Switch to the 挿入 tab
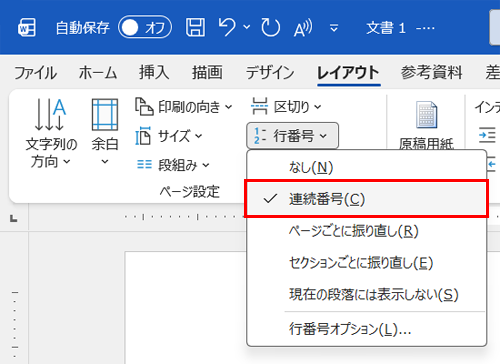The image size is (500, 364). (154, 73)
